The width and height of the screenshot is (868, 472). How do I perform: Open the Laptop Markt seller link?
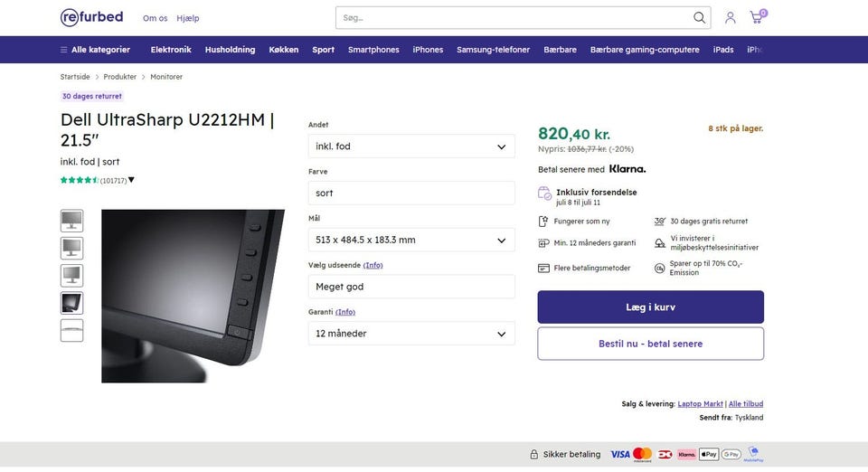click(x=700, y=404)
